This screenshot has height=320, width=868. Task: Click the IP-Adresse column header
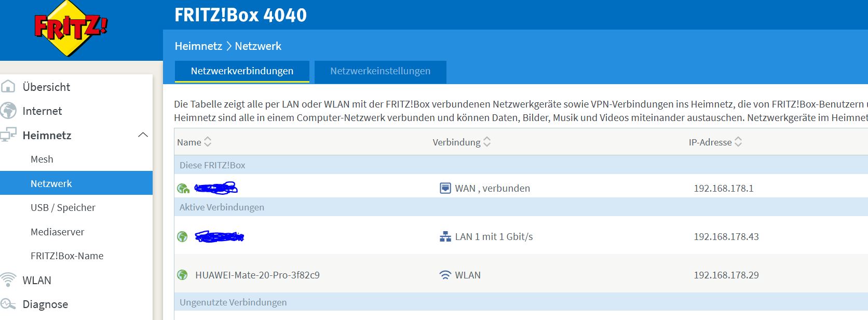(710, 142)
